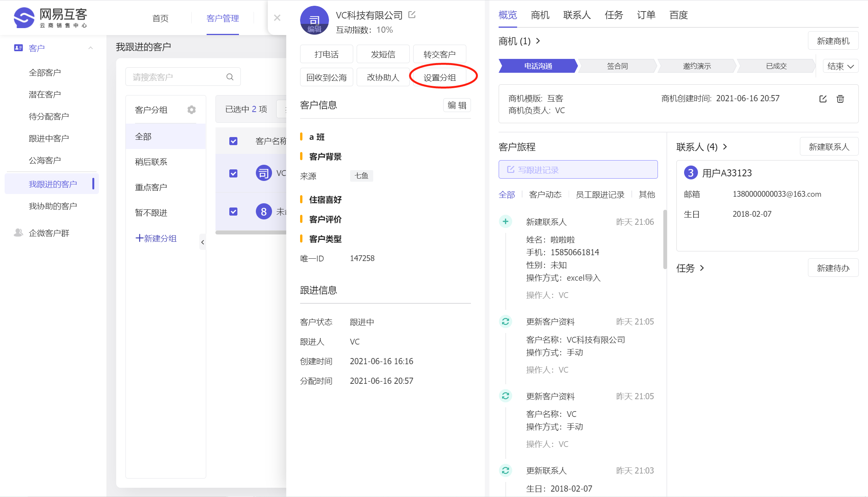Image resolution: width=868 pixels, height=497 pixels.
Task: Click the search magnifier in customer search
Action: [x=230, y=77]
